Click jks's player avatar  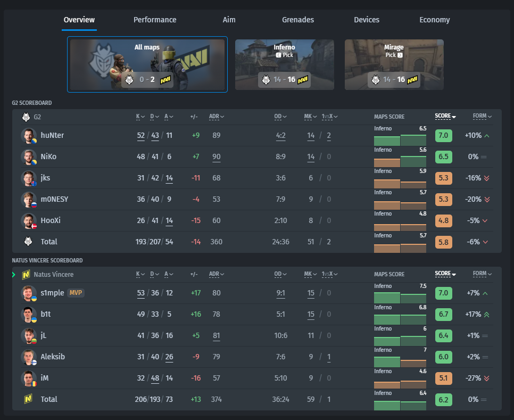click(29, 178)
